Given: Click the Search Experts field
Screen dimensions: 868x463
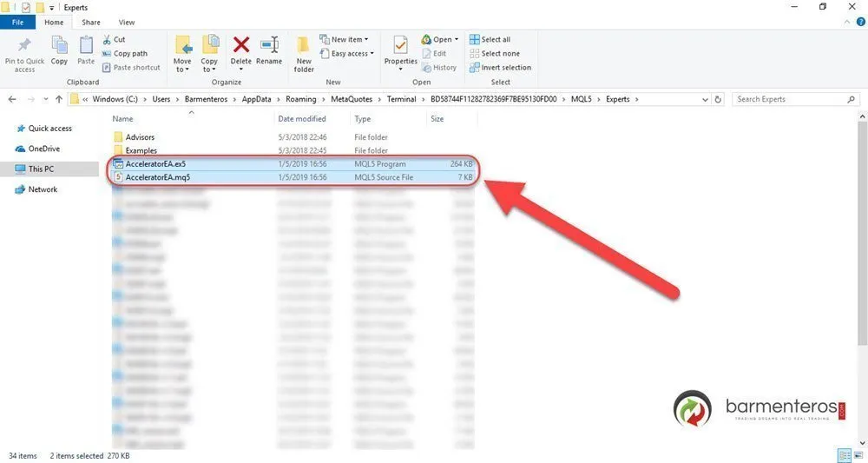Looking at the screenshot, I should click(x=796, y=99).
